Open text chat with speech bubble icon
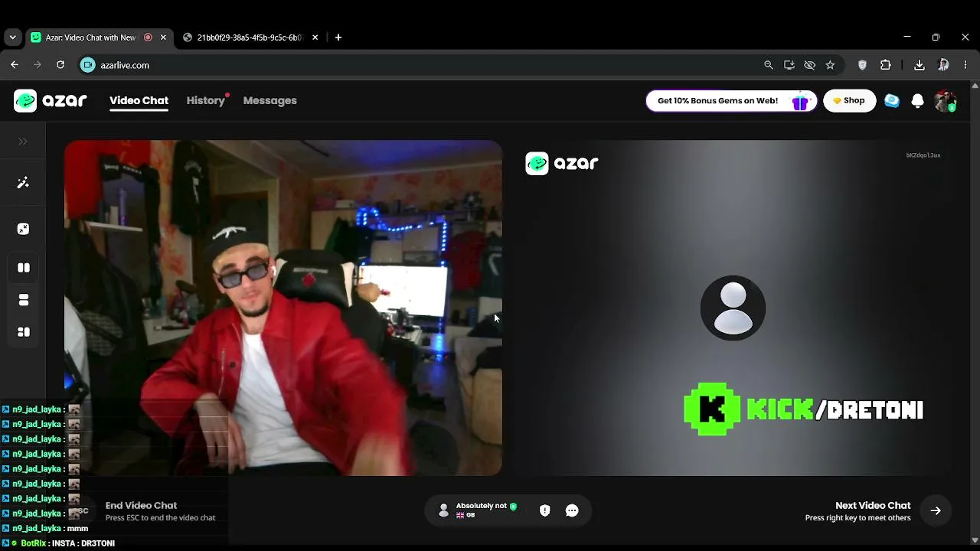Viewport: 980px width, 551px height. 572,510
